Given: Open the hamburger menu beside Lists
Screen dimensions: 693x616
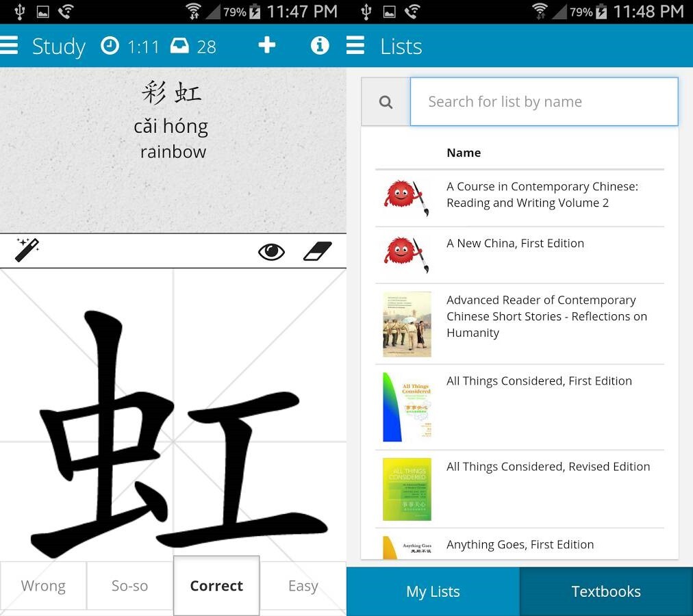Looking at the screenshot, I should (x=355, y=45).
